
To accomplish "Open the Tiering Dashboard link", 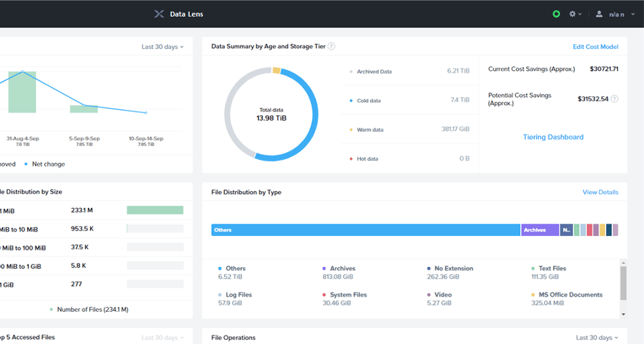I will pos(552,137).
